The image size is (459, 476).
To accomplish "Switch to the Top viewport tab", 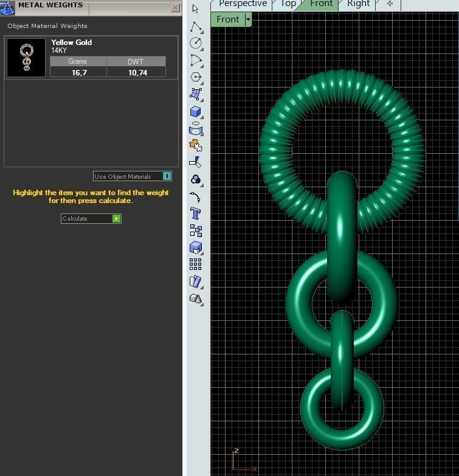I will [288, 4].
